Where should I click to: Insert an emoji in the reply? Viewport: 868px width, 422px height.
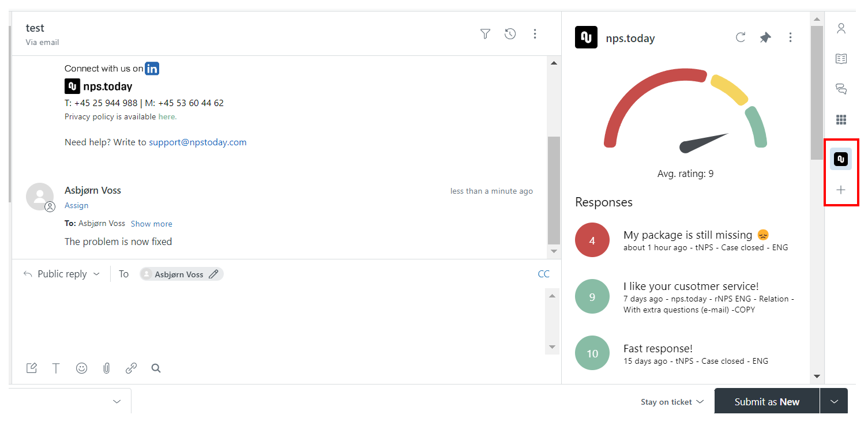pos(81,368)
